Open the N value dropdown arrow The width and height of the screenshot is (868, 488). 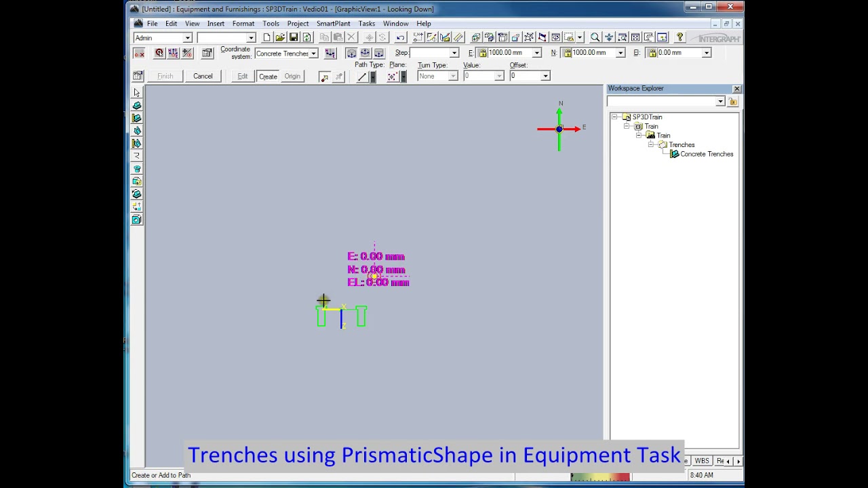[620, 53]
